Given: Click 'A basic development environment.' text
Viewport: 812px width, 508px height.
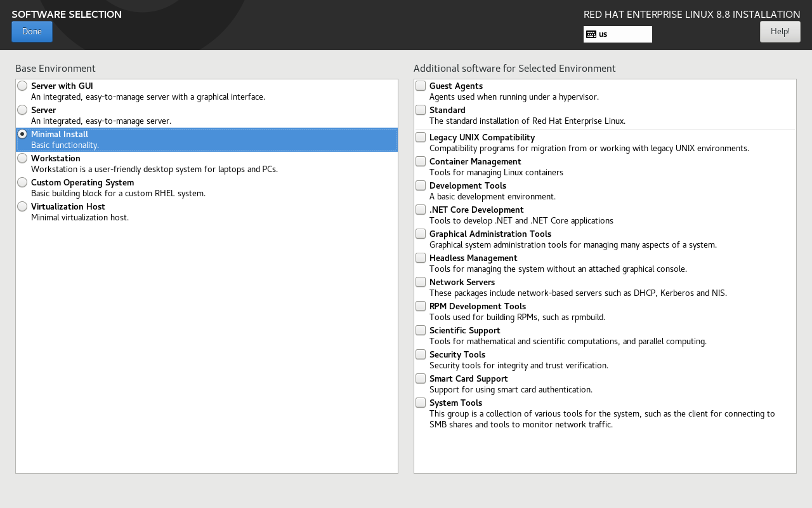Looking at the screenshot, I should click(x=492, y=197).
